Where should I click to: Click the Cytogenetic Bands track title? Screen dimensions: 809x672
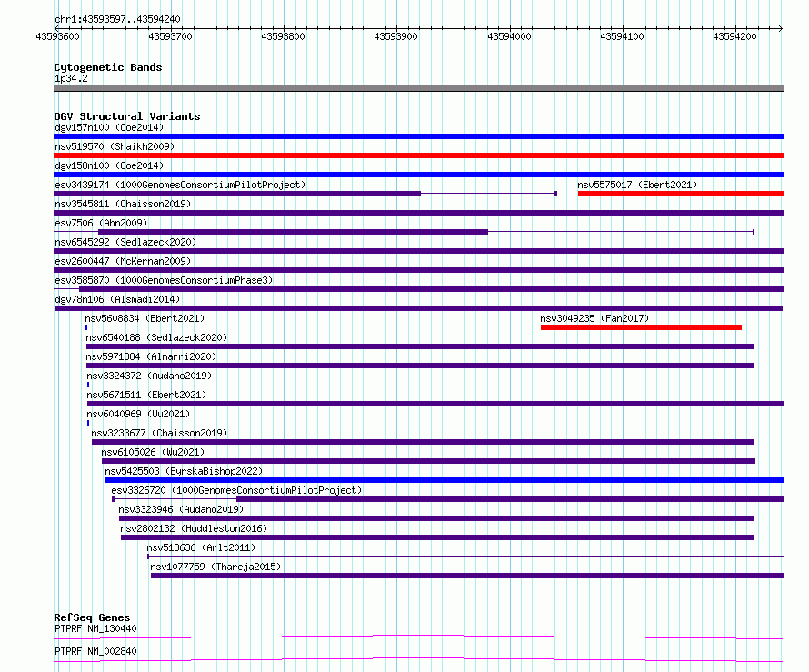click(x=108, y=67)
